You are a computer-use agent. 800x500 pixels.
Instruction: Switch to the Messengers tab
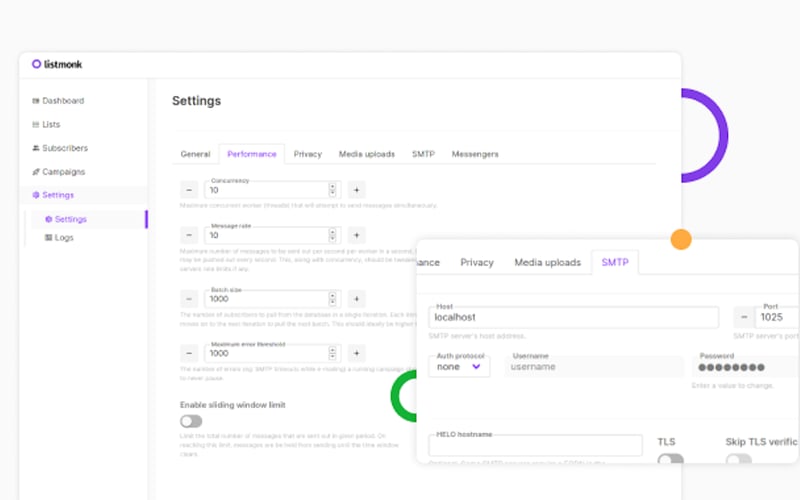click(475, 154)
